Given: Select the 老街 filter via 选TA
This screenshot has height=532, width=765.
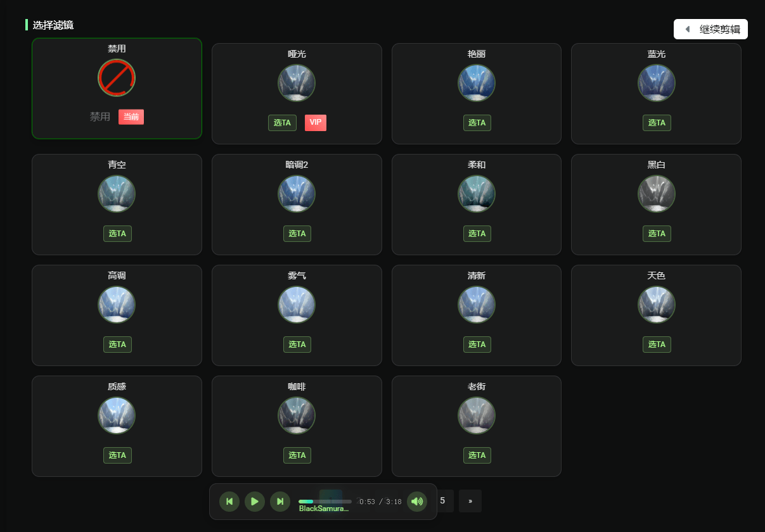Looking at the screenshot, I should tap(477, 455).
